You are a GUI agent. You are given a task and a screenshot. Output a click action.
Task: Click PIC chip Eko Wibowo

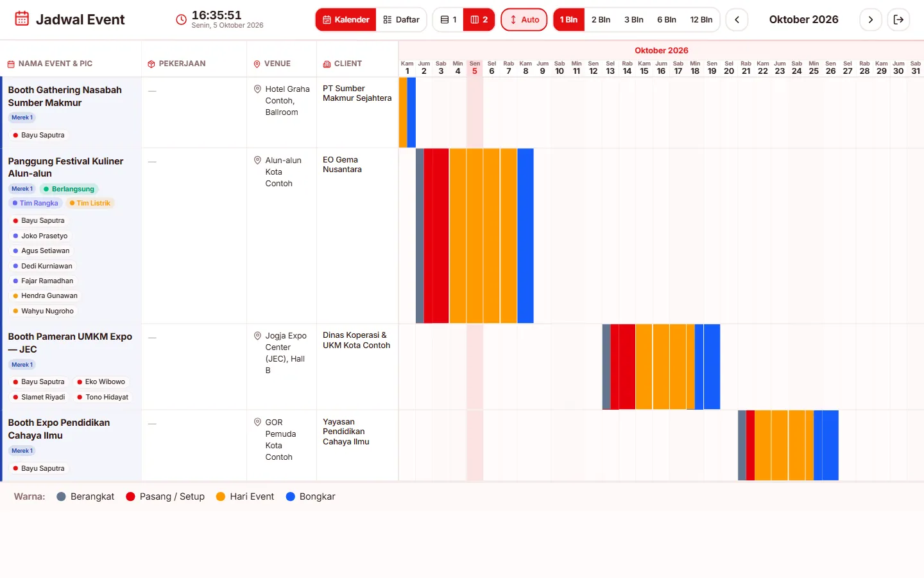pyautogui.click(x=101, y=381)
